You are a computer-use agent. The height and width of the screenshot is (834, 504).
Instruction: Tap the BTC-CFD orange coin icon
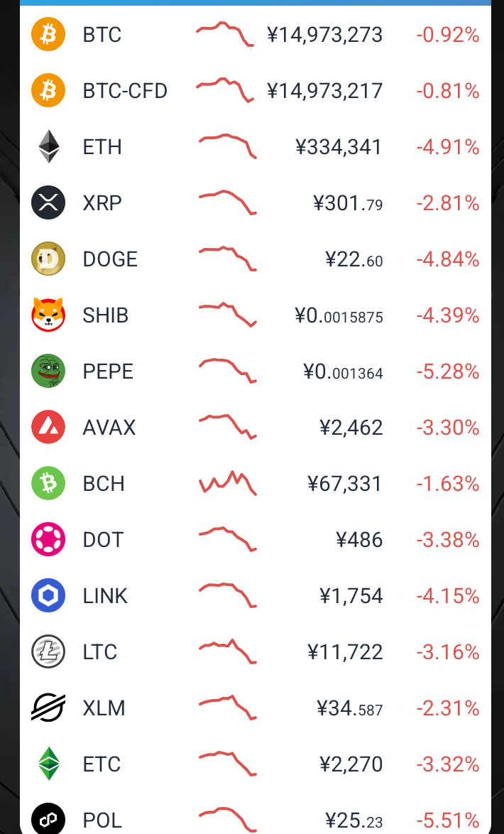pyautogui.click(x=48, y=90)
